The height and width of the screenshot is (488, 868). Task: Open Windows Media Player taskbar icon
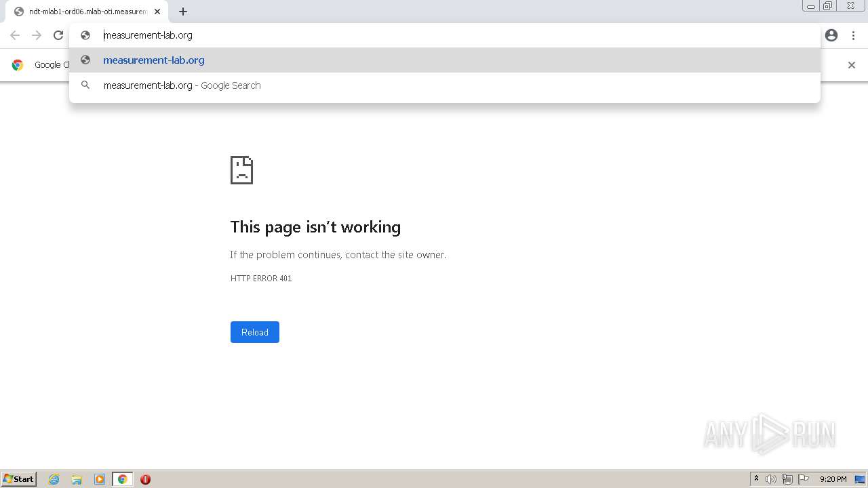pos(100,479)
